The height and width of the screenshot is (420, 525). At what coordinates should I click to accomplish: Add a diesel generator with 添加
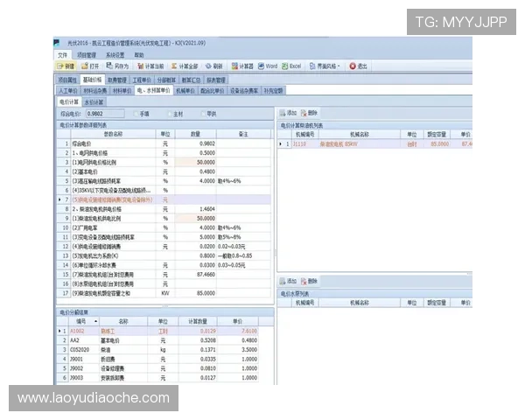[x=288, y=113]
